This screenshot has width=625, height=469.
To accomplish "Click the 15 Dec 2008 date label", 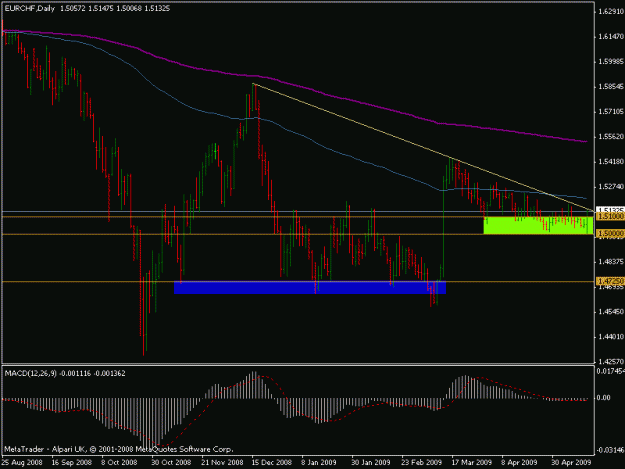I will tap(271, 463).
